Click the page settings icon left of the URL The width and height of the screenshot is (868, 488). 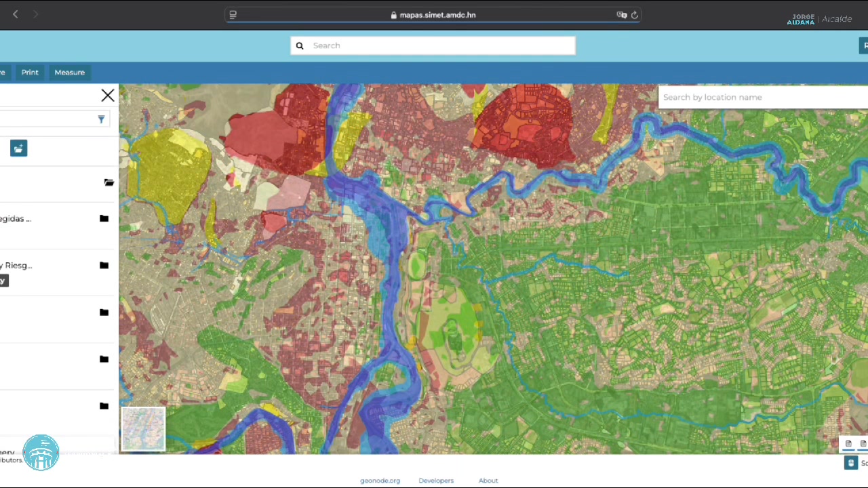point(233,15)
